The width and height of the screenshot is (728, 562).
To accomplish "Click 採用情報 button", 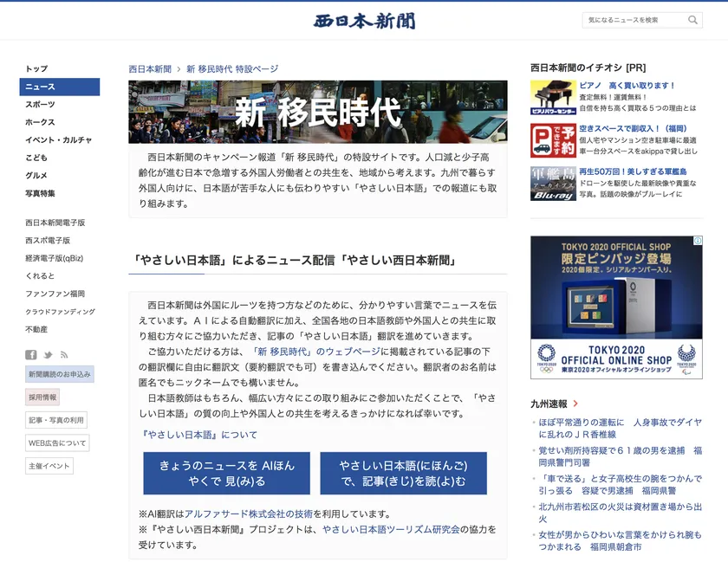I will point(42,397).
